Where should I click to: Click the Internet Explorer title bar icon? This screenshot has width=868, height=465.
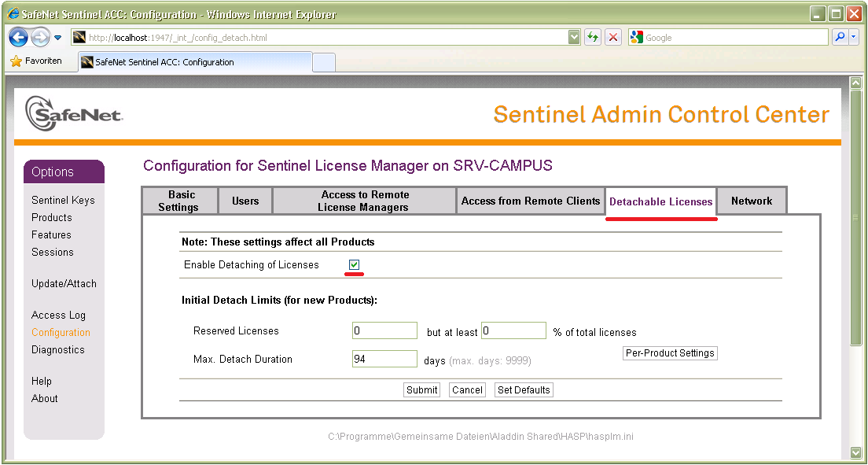coord(13,14)
